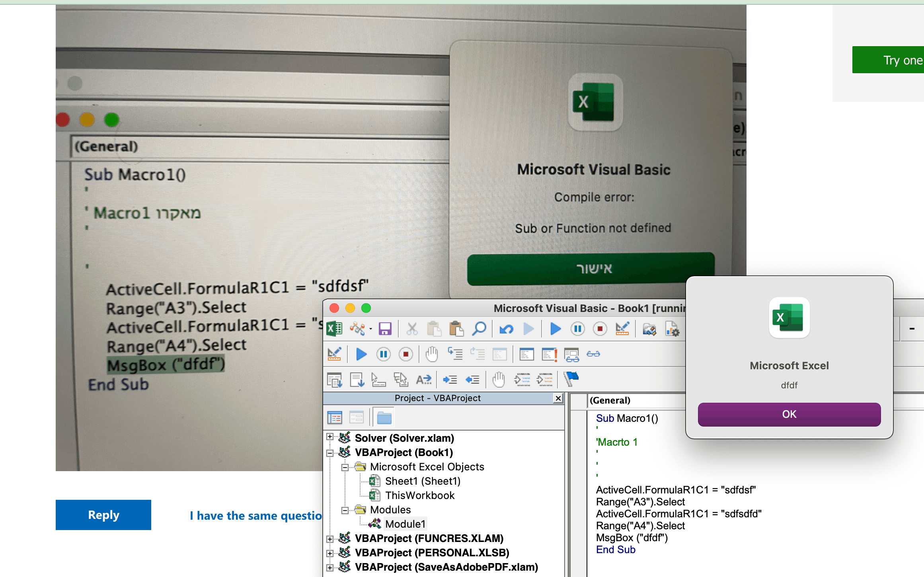
Task: Click the View Microsoft Excel toolbar icon
Action: 334,329
